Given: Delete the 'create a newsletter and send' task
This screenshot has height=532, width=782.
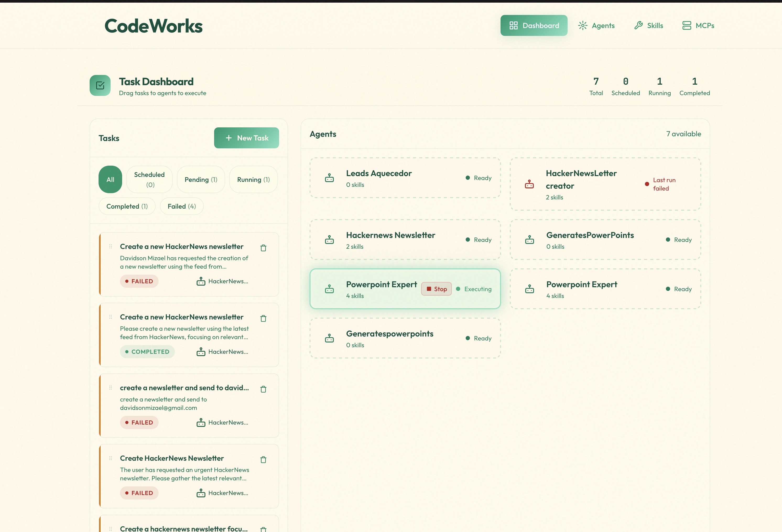Looking at the screenshot, I should (263, 389).
